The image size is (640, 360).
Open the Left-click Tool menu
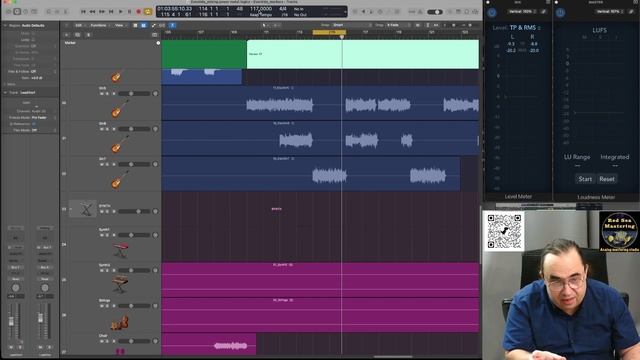coord(265,25)
